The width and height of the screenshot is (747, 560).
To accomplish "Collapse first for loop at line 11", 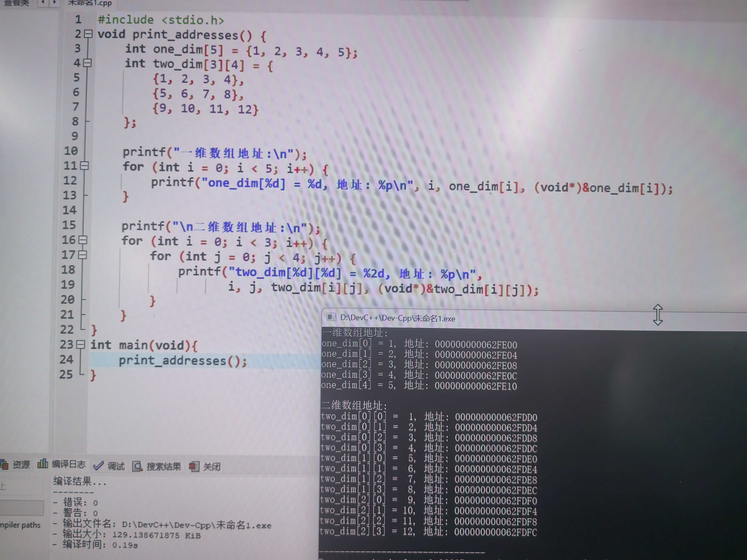I will (x=84, y=165).
